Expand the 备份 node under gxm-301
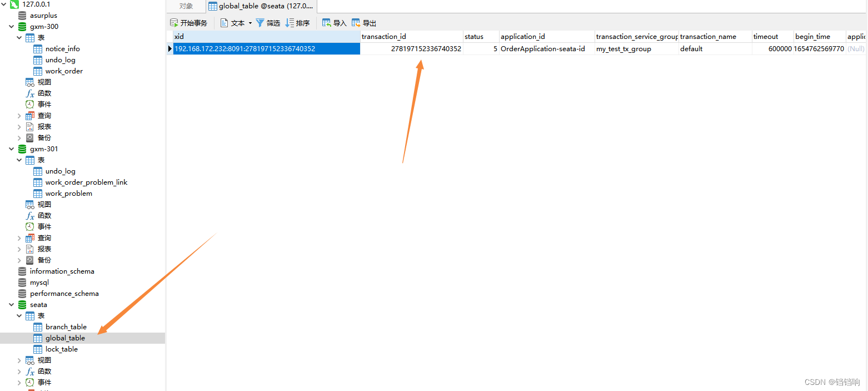The image size is (868, 391). coord(19,260)
